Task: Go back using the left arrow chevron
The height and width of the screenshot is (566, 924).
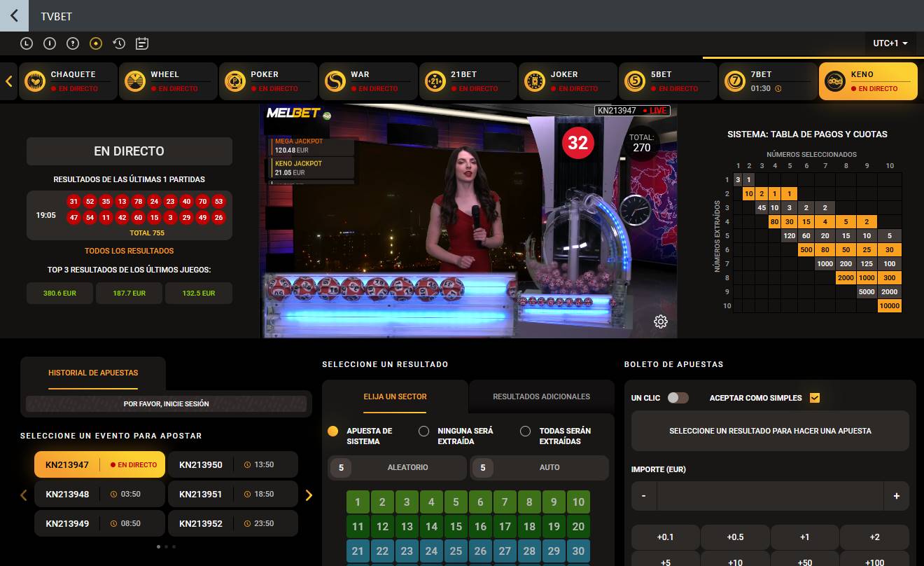Action: click(14, 16)
